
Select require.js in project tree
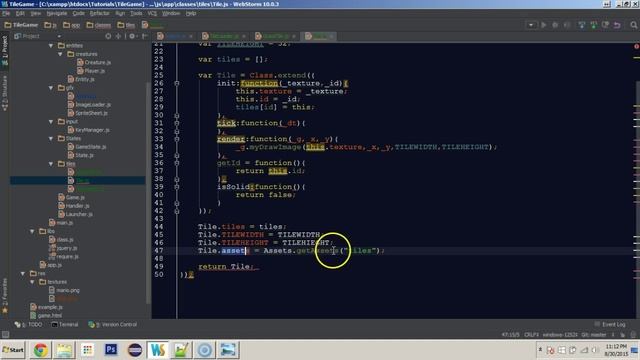point(64,256)
